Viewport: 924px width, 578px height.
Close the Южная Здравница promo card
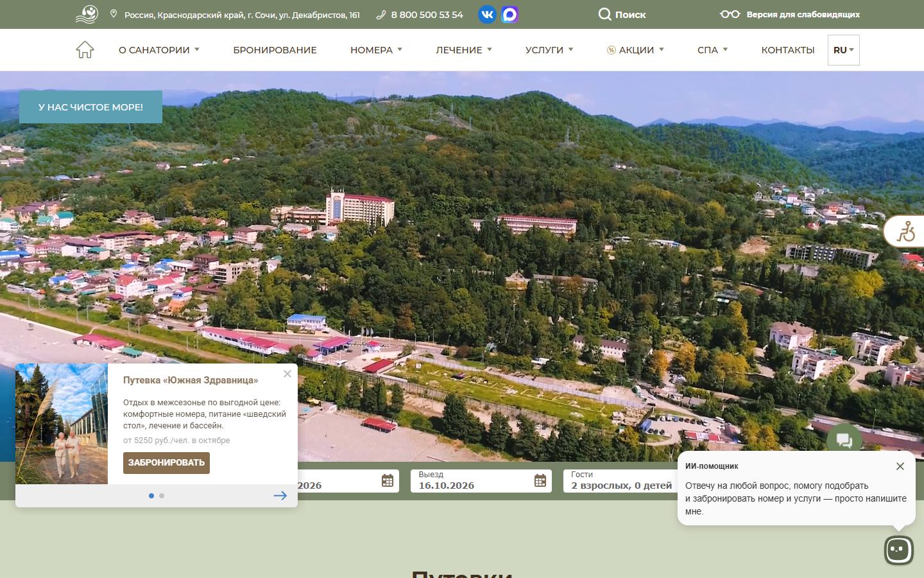[x=287, y=374]
